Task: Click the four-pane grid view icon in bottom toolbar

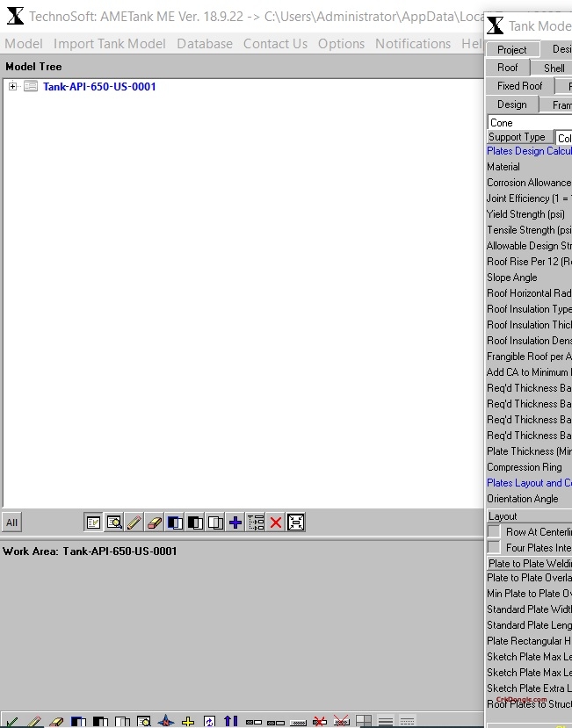Action: 364,723
